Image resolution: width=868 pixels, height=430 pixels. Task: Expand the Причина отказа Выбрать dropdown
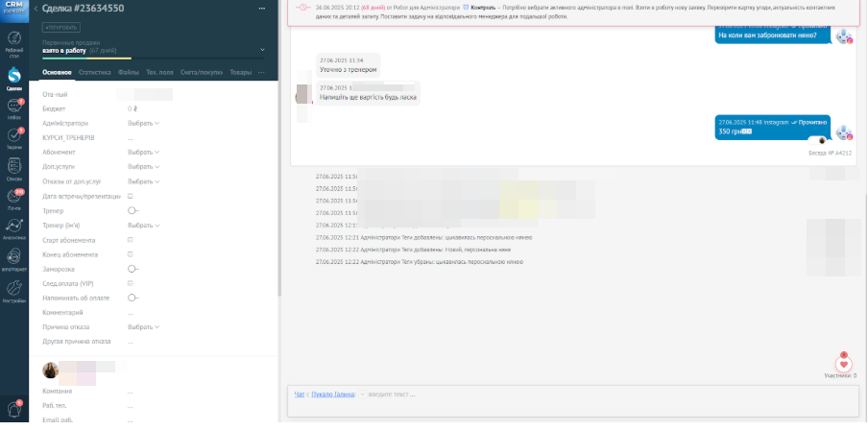(143, 327)
